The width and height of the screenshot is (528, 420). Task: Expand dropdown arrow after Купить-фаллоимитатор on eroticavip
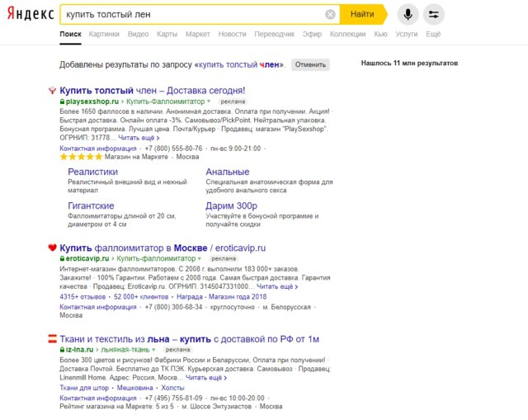tap(200, 258)
